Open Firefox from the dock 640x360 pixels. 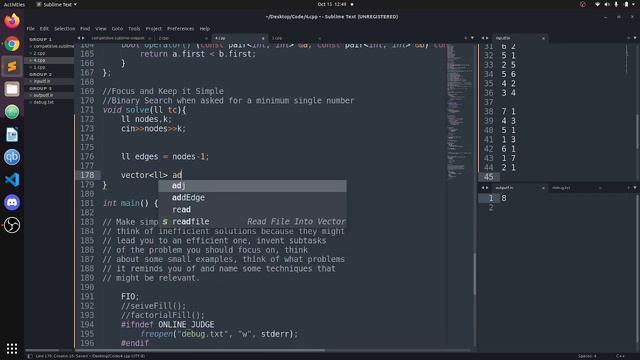coord(12,21)
